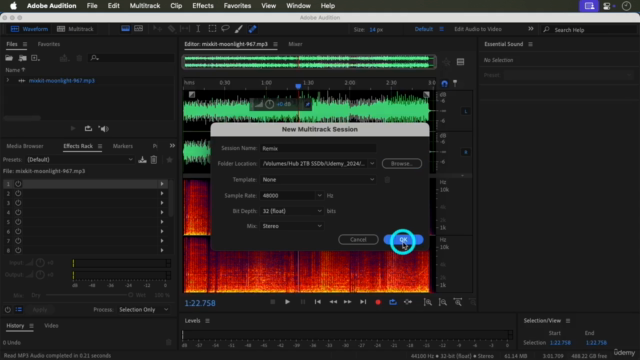Toggle power for effect slot 5
This screenshot has width=640, height=360.
pos(18,222)
